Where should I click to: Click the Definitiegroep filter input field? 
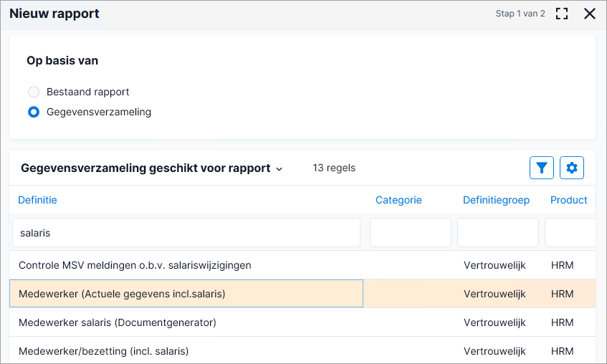coord(498,233)
